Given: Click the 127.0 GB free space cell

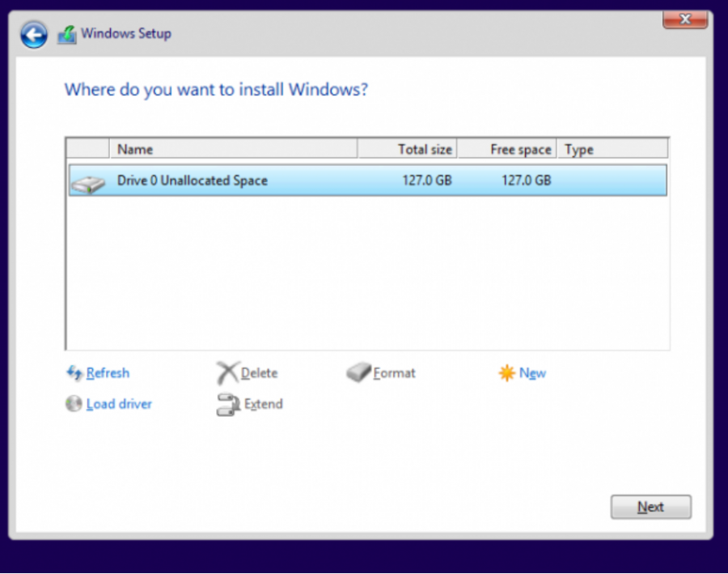Looking at the screenshot, I should (526, 181).
